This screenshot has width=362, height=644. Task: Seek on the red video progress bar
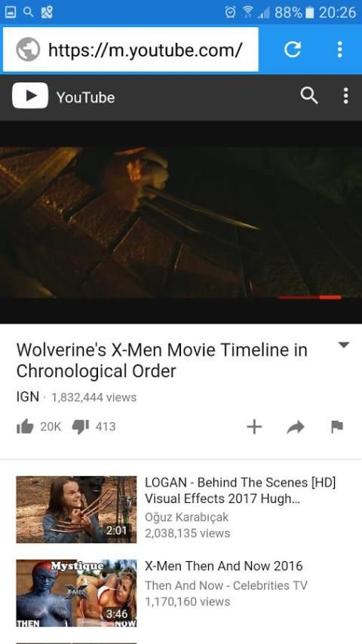click(x=310, y=297)
